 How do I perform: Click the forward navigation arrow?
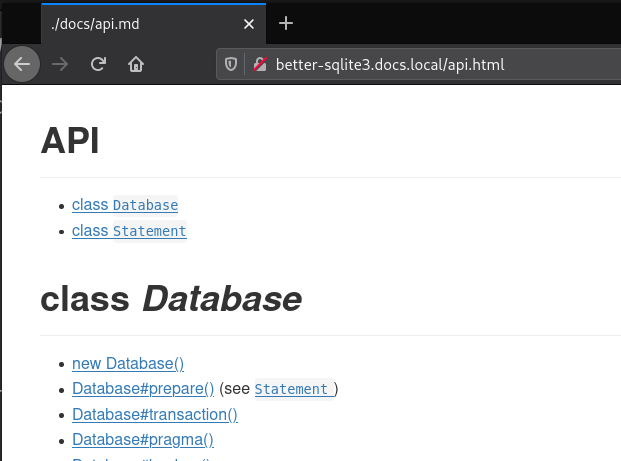click(60, 64)
